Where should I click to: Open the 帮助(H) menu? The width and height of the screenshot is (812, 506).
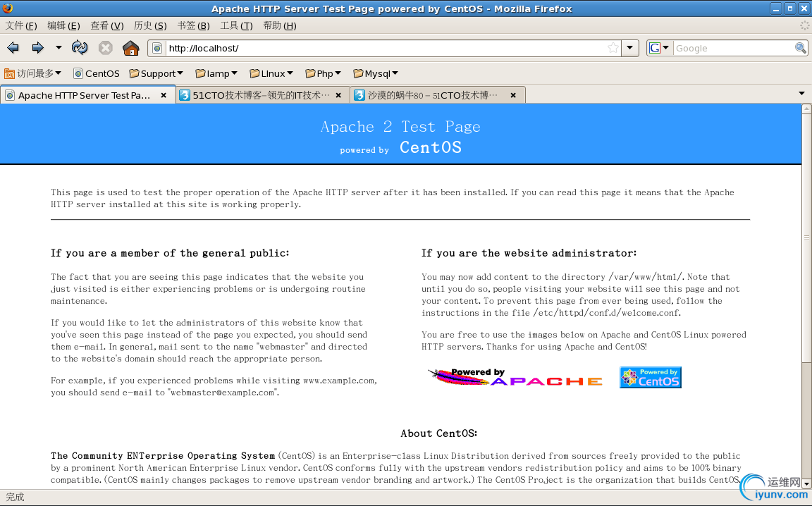[x=280, y=26]
